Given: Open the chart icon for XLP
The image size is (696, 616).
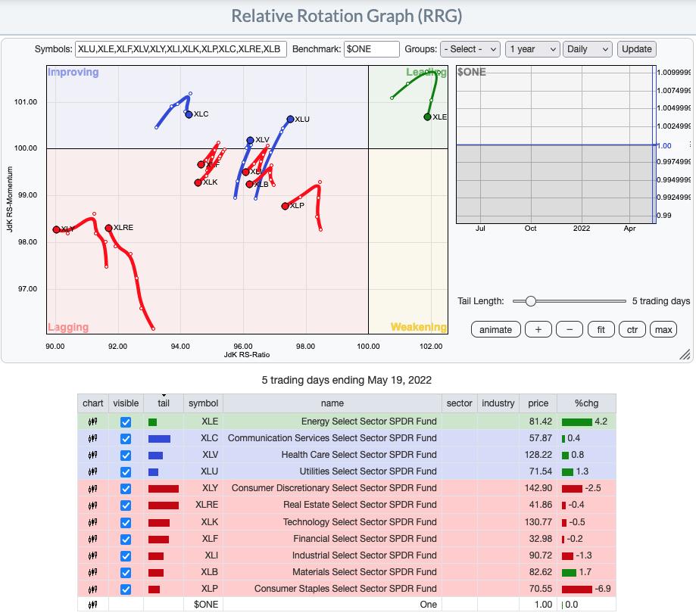Looking at the screenshot, I should tap(92, 589).
